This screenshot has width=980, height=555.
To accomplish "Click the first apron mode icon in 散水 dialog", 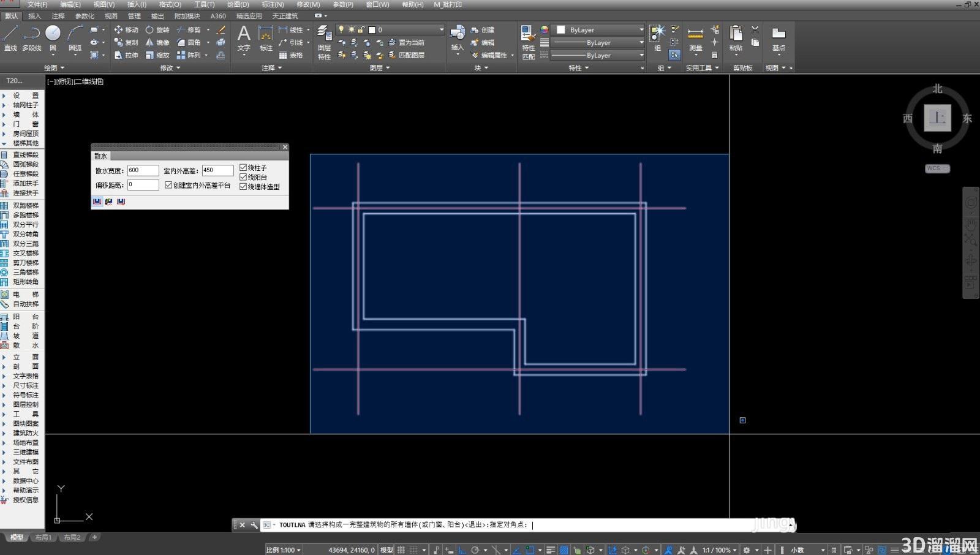I will tap(97, 202).
